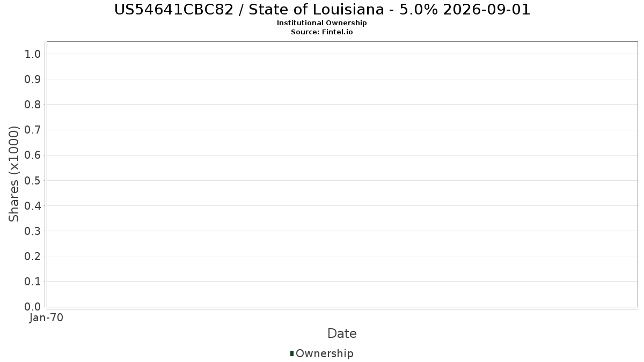Click the 0.3 y-axis tick label
Screen dimensions: 644x362
pyautogui.click(x=33, y=231)
